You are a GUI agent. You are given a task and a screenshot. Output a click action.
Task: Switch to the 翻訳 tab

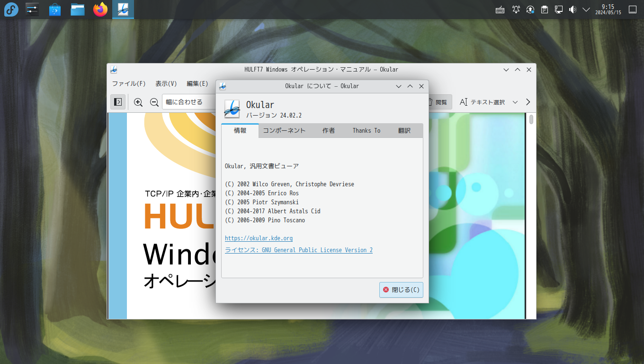404,130
